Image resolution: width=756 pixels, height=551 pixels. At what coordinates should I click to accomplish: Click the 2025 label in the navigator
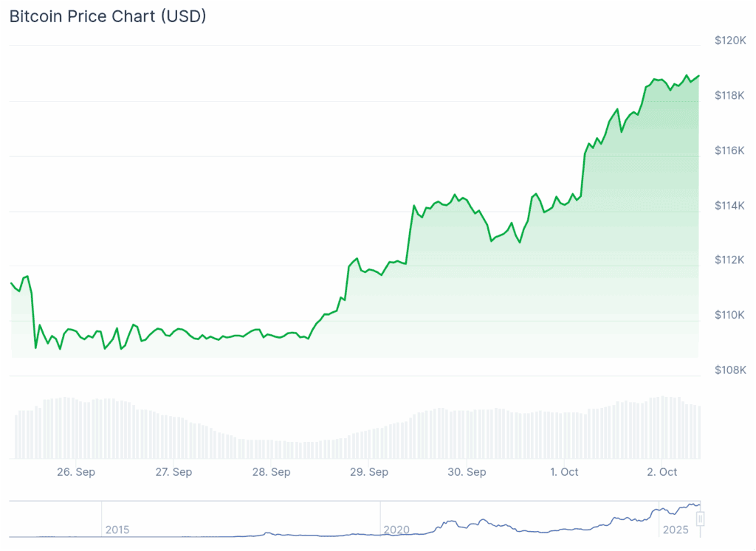pos(676,530)
